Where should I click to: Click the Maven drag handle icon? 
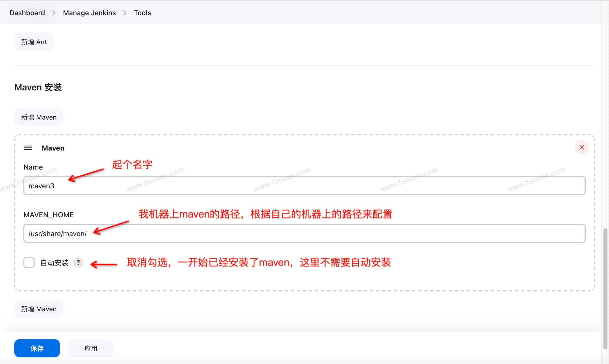pyautogui.click(x=28, y=148)
